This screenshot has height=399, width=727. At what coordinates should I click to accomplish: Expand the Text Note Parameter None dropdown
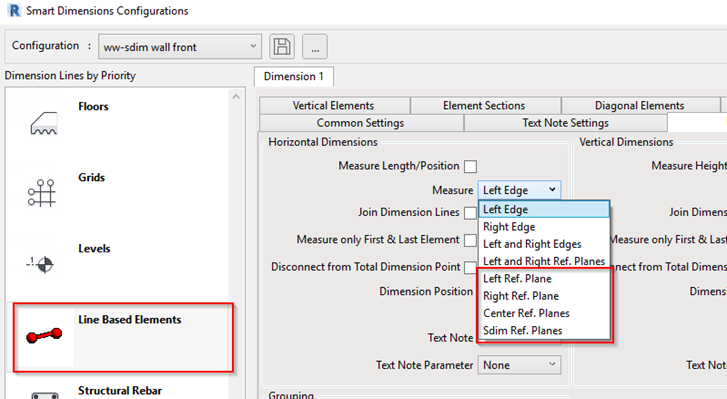[519, 365]
